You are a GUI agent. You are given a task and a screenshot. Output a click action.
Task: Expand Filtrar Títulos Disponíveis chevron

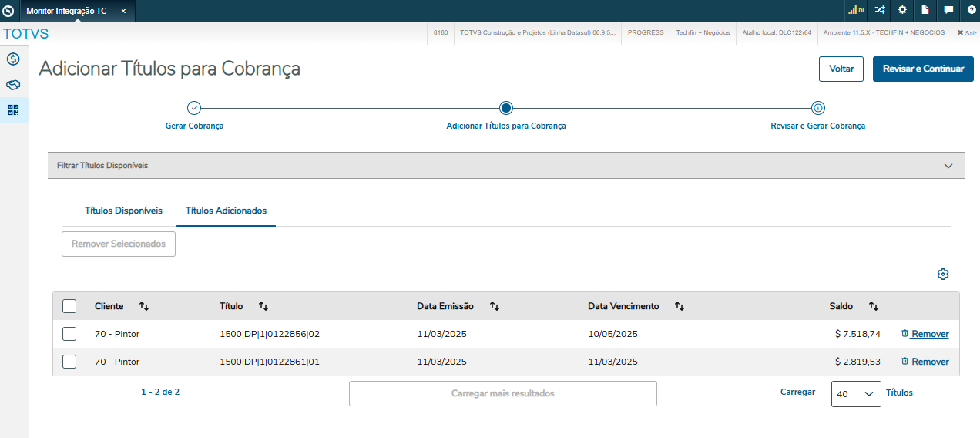[x=948, y=166]
